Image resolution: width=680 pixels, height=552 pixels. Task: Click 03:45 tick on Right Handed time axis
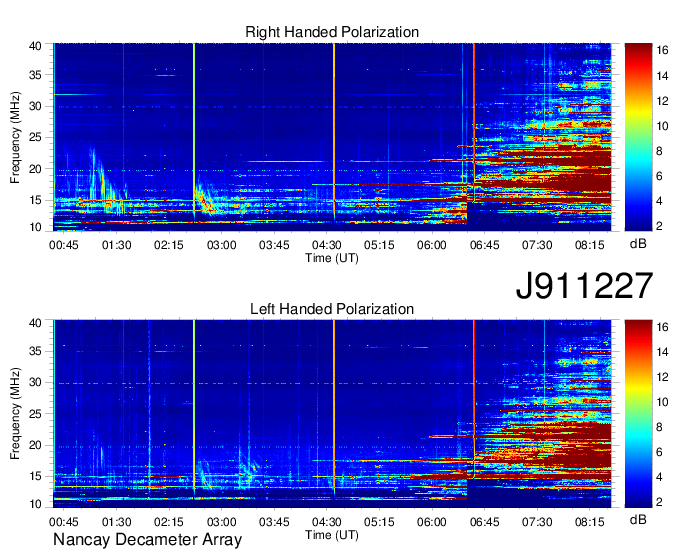(274, 245)
